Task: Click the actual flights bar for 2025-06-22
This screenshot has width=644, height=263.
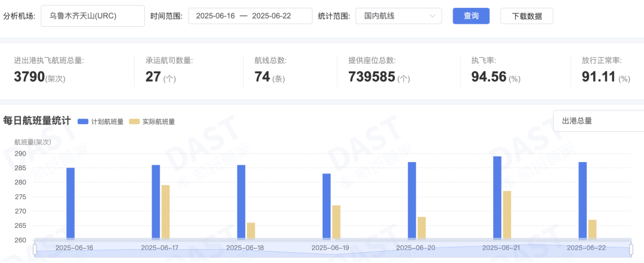Action: click(592, 229)
